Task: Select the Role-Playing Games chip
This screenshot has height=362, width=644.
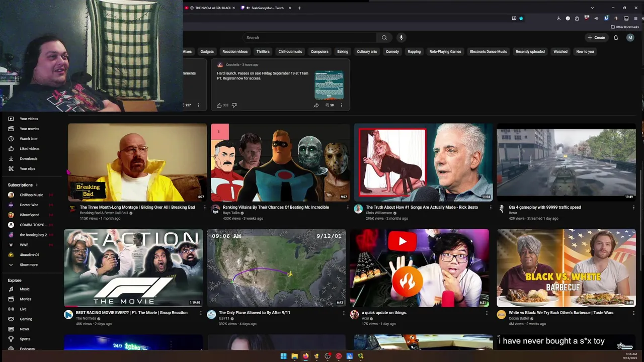Action: [x=445, y=52]
